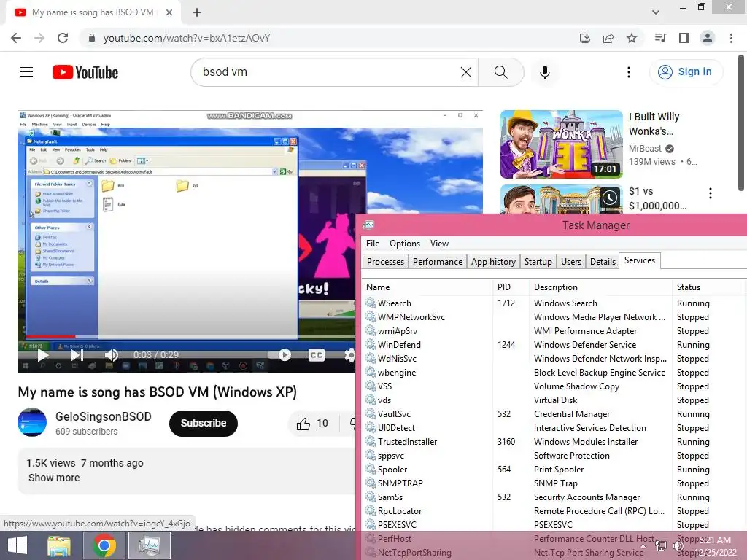Open the GeloSingsonBSOD channel name link
The height and width of the screenshot is (560, 747).
104,416
